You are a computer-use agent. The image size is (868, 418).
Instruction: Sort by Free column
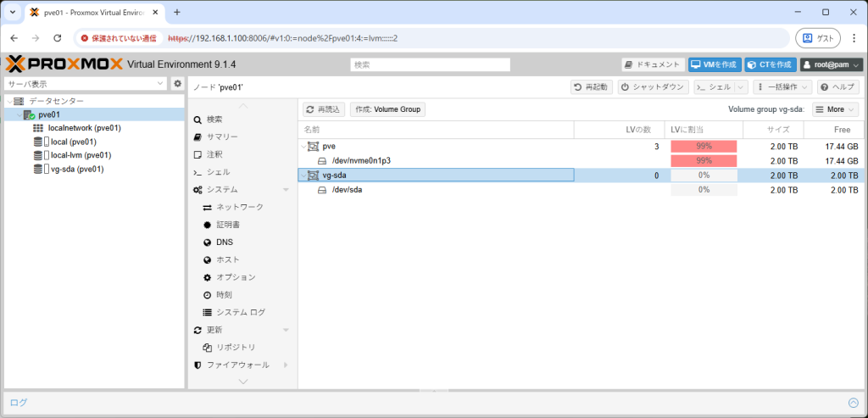pyautogui.click(x=834, y=130)
